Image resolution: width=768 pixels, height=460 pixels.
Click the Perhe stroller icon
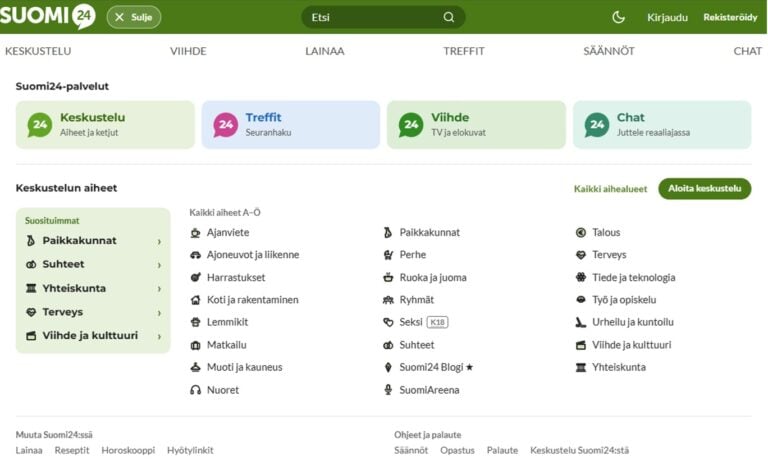(x=388, y=255)
